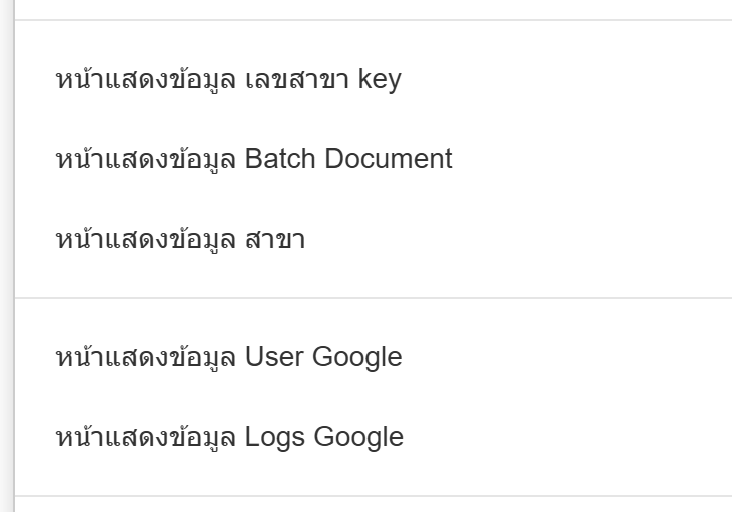Select หน้าแสดงข้อมูล Batch Document
This screenshot has height=512, width=732.
click(254, 159)
